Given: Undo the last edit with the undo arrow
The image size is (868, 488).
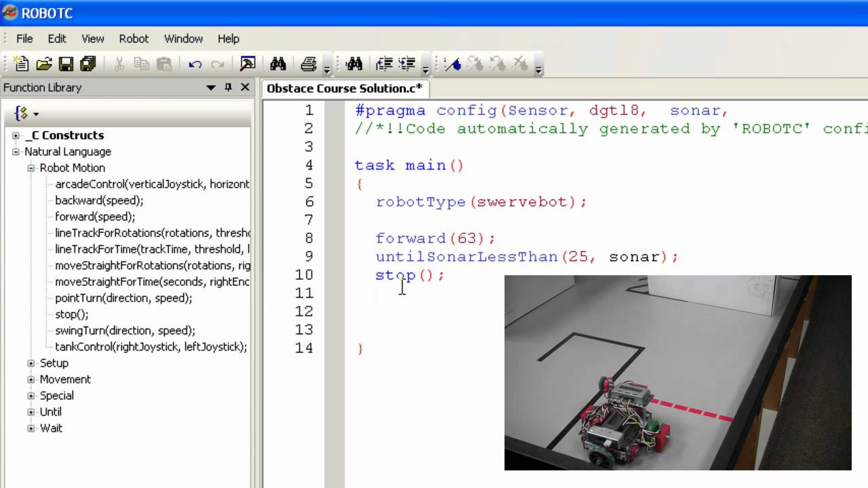Looking at the screenshot, I should pyautogui.click(x=195, y=64).
